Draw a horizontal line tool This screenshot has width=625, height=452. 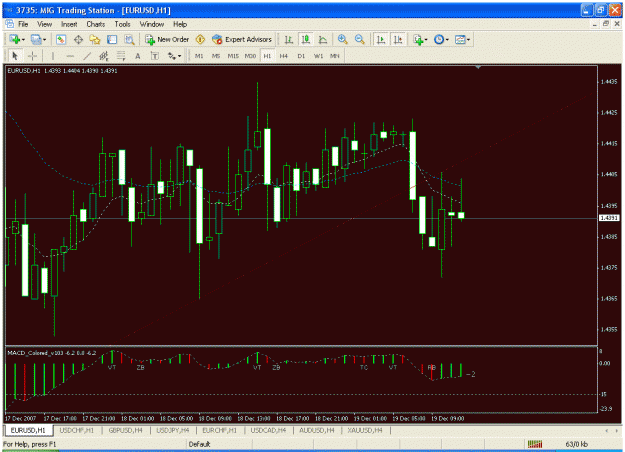(x=70, y=56)
